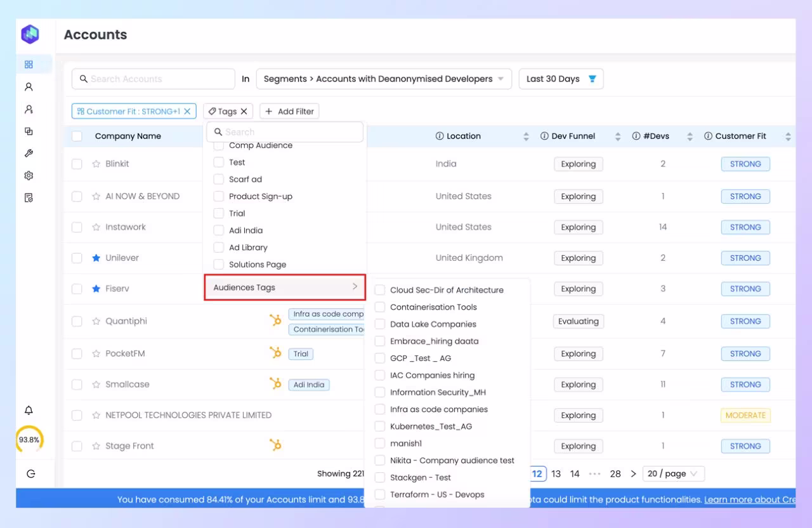Click the Add Filter button
The image size is (812, 528).
289,111
